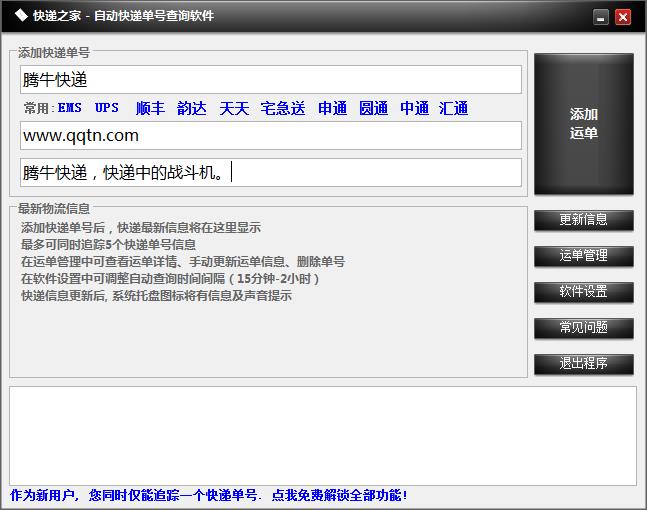
Task: Click the 更新信息 button
Action: click(583, 220)
